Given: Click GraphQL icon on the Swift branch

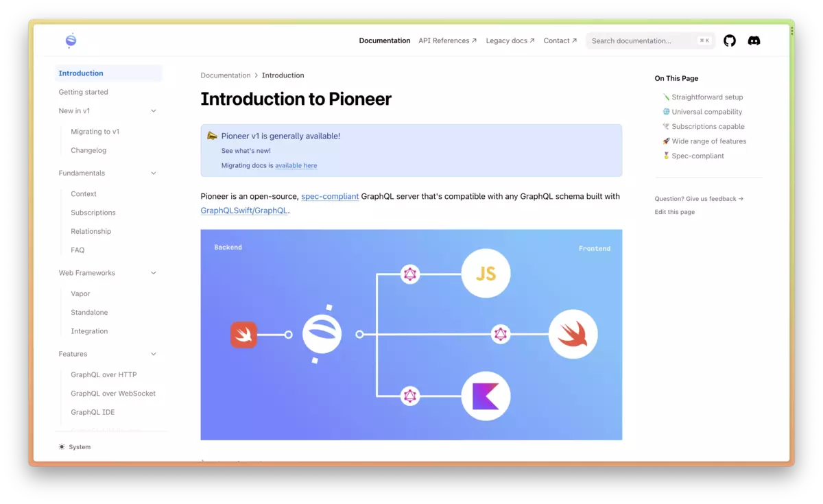Looking at the screenshot, I should pyautogui.click(x=501, y=335).
